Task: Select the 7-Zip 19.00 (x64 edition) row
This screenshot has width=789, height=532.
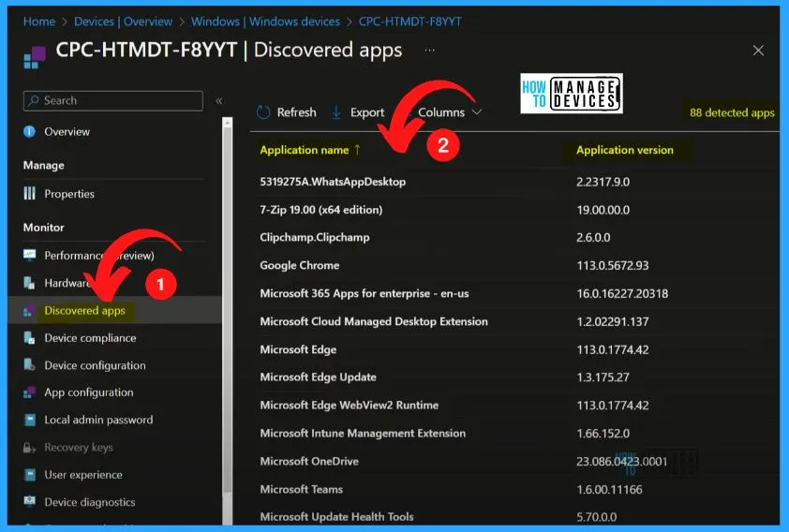Action: 514,210
